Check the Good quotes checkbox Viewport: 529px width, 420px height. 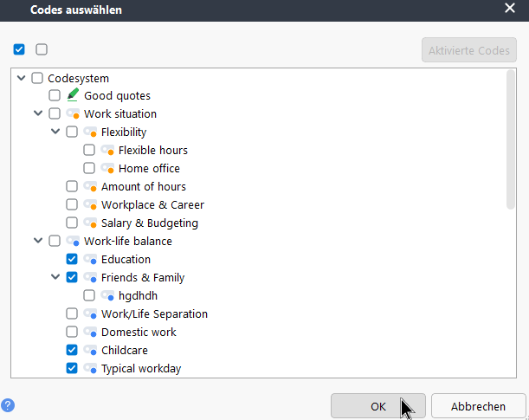tap(55, 95)
